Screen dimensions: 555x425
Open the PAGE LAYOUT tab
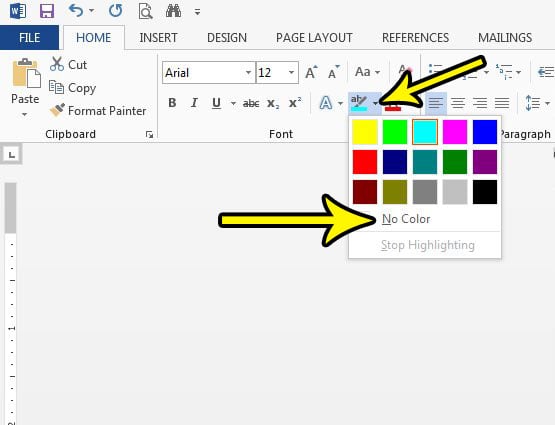click(314, 38)
